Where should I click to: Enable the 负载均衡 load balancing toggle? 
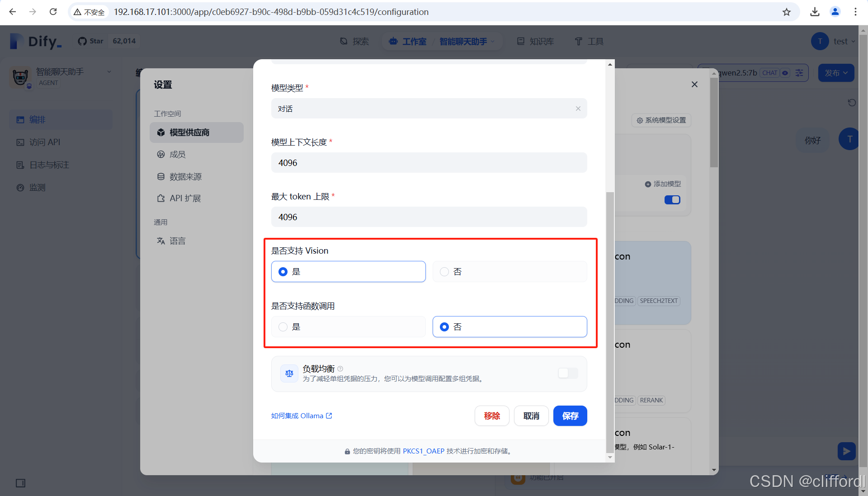[567, 373]
